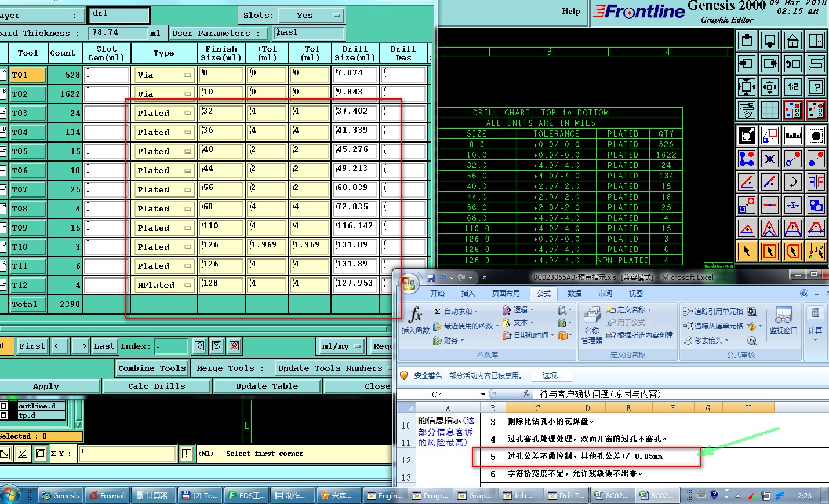Select the rectangle-area arrow selection tool
Viewport: 829px width, 504px height.
tap(770, 251)
